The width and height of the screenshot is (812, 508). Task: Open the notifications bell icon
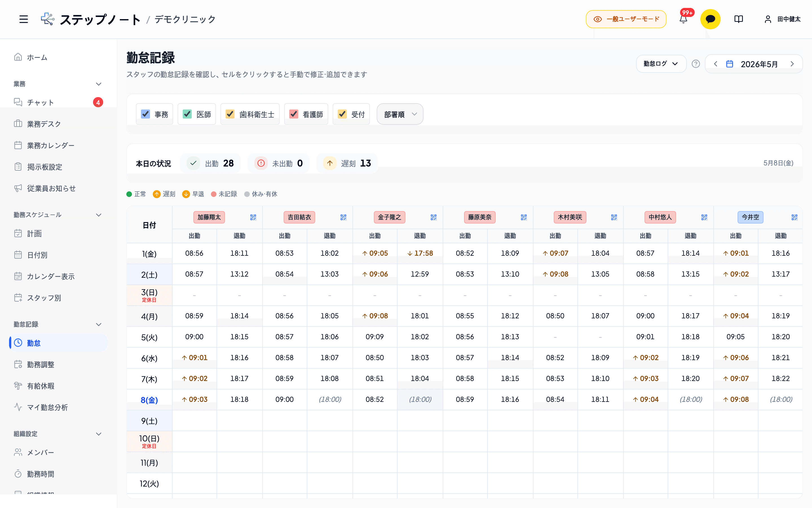coord(683,19)
